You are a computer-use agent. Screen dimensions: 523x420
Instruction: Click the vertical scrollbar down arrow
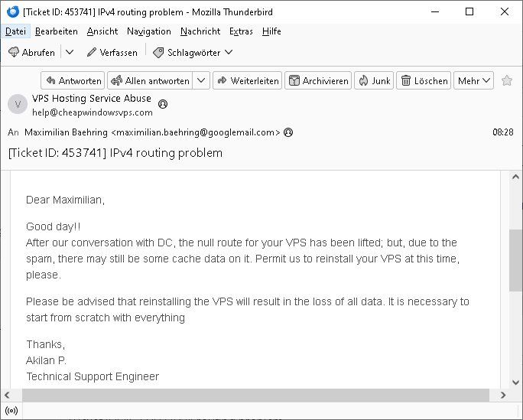point(515,383)
